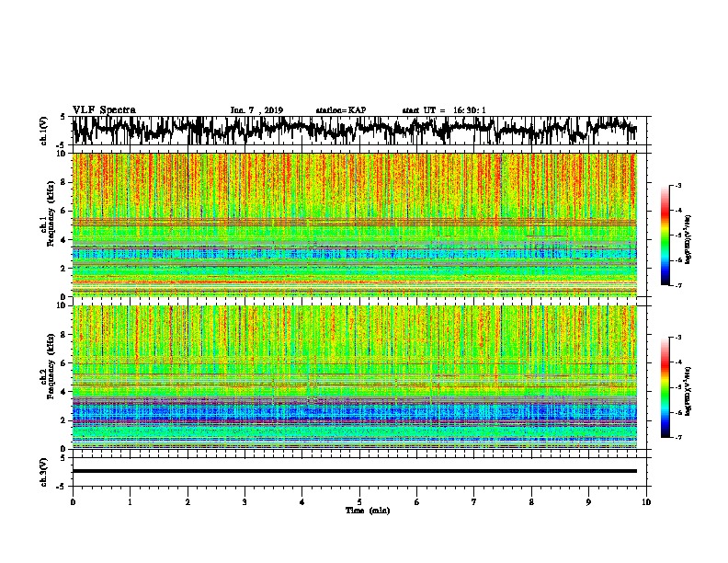Click the 'Time (min)' axis label
Image resolution: width=728 pixels, height=563 pixels.
368,511
